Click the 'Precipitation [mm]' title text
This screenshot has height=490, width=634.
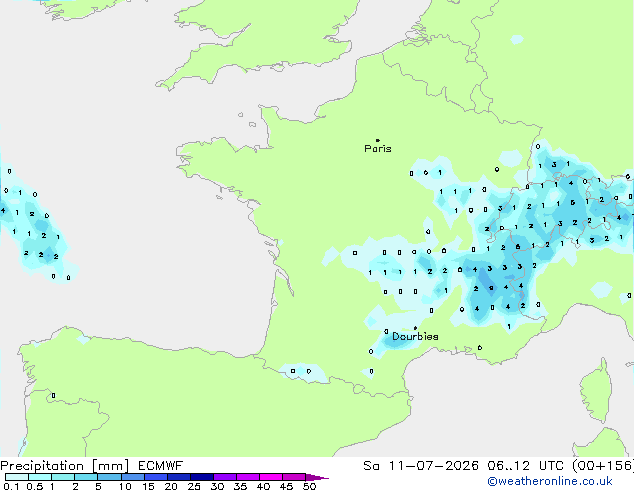pyautogui.click(x=65, y=466)
